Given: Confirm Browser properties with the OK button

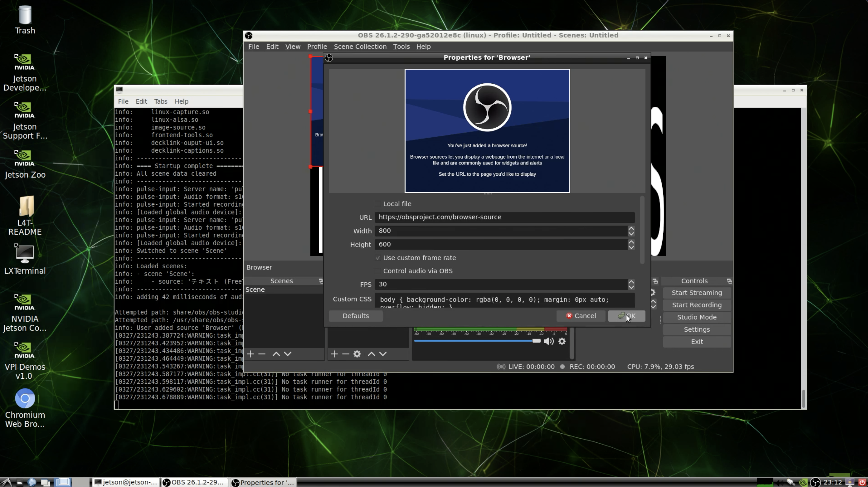Looking at the screenshot, I should point(627,316).
